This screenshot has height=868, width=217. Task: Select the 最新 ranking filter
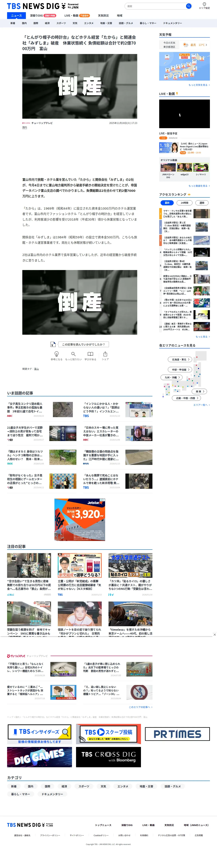(167, 202)
